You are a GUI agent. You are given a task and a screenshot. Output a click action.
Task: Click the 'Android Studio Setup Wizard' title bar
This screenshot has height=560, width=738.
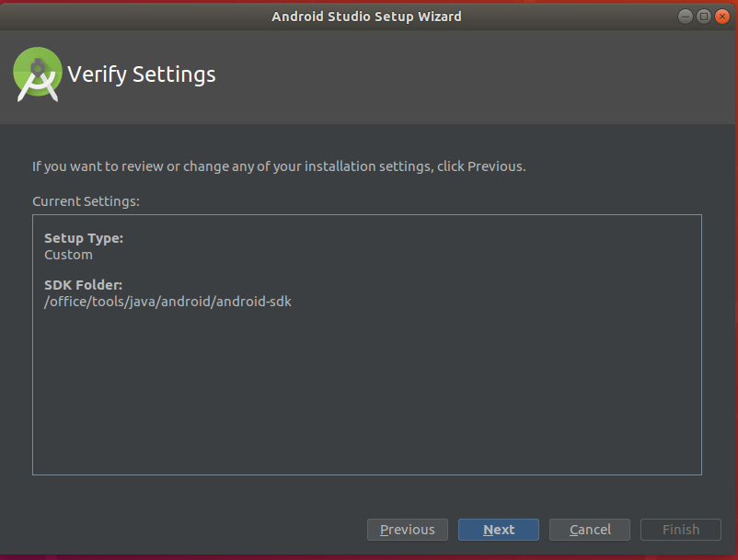(366, 17)
